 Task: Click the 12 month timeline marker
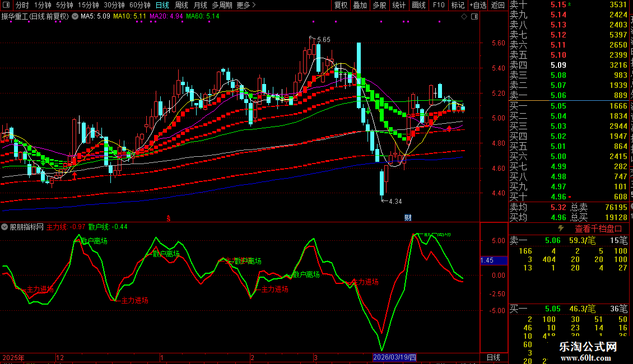pyautogui.click(x=60, y=357)
